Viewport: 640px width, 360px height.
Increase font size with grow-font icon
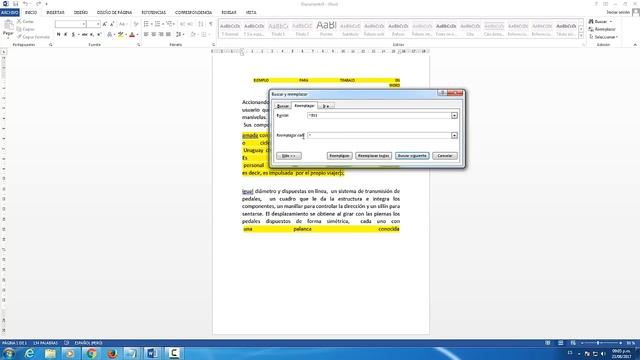pos(105,24)
